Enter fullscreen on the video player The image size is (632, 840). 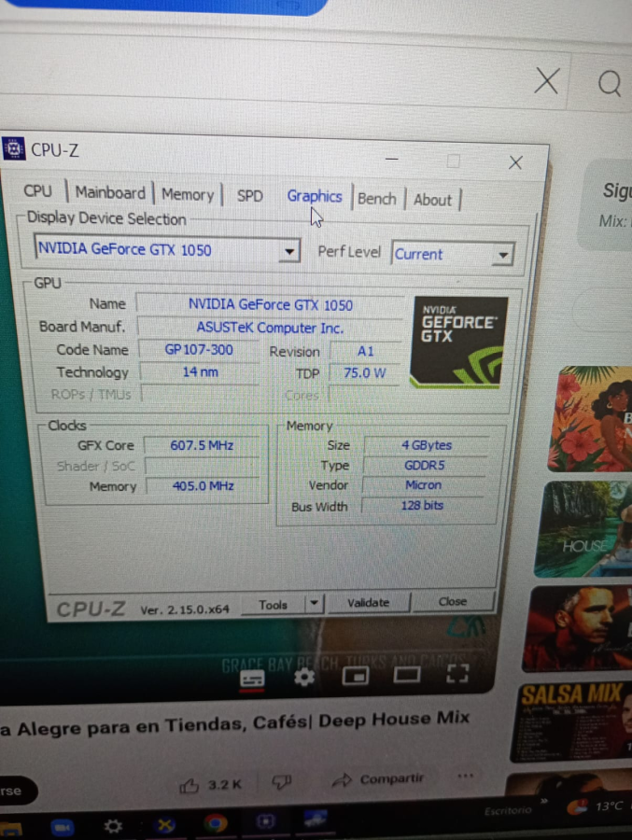(x=456, y=674)
